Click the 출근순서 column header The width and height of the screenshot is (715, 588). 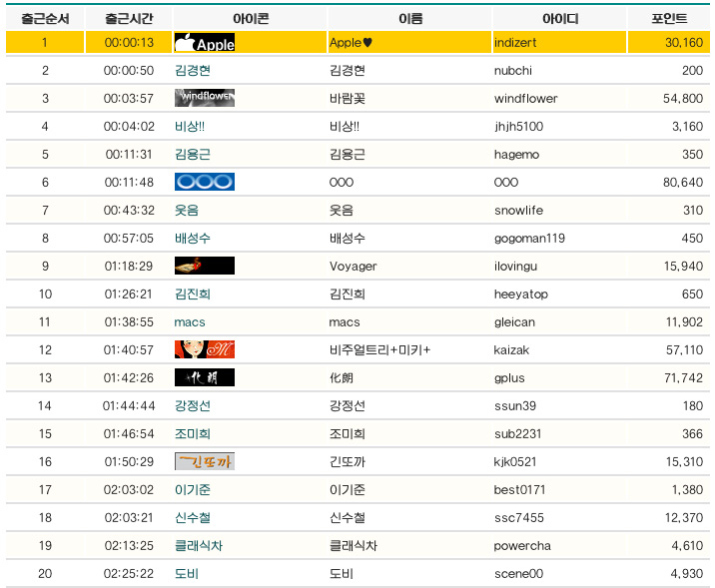[x=45, y=19]
